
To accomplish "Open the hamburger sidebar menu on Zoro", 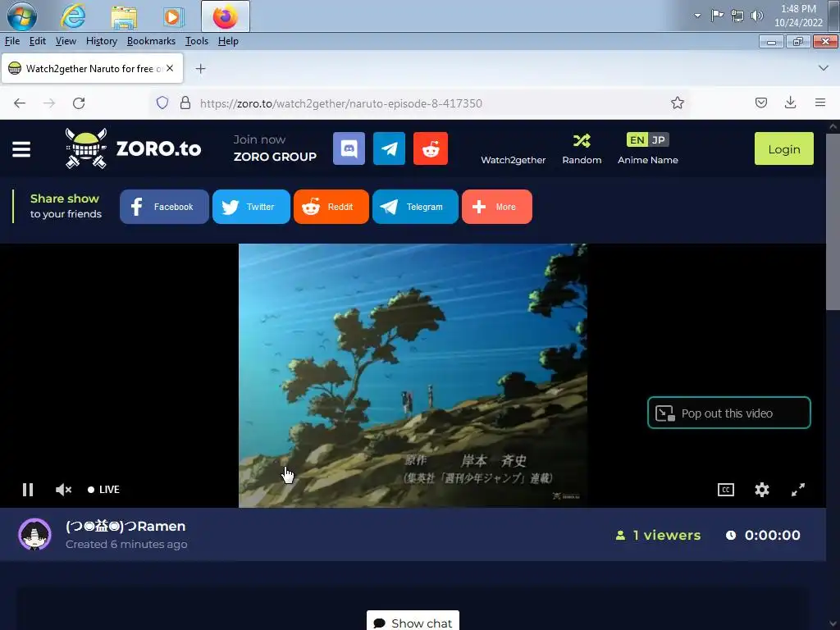I will [21, 149].
